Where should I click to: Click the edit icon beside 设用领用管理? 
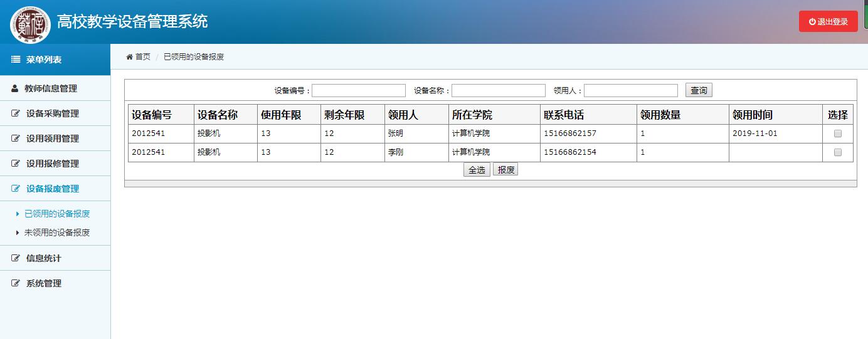coord(16,138)
